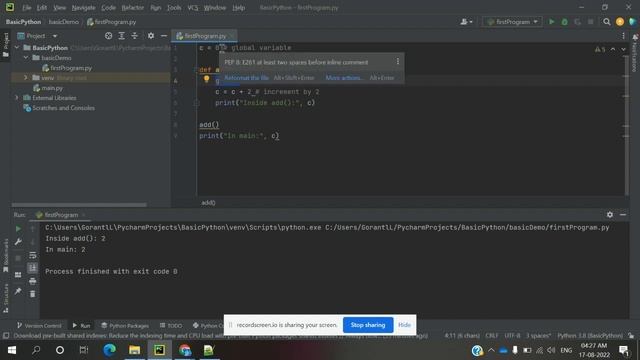Image resolution: width=640 pixels, height=360 pixels.
Task: Open the Tools menu
Action: coord(174,7)
